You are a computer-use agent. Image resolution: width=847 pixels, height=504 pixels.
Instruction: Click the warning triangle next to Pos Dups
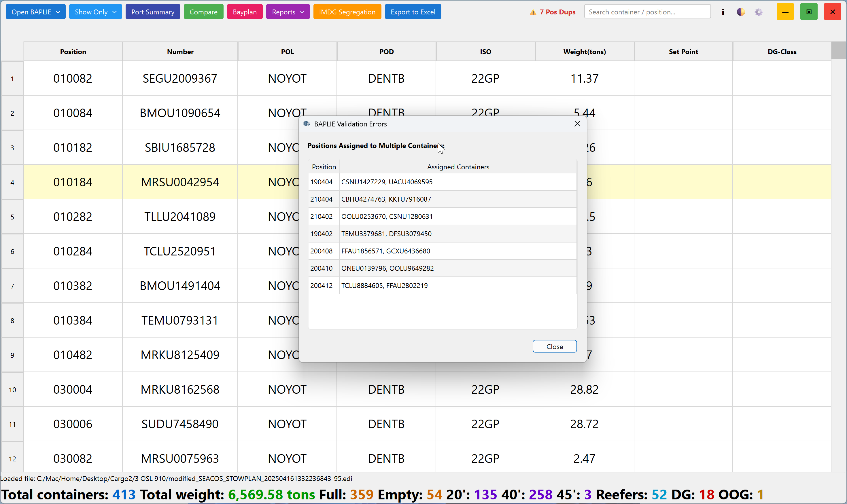(x=533, y=12)
